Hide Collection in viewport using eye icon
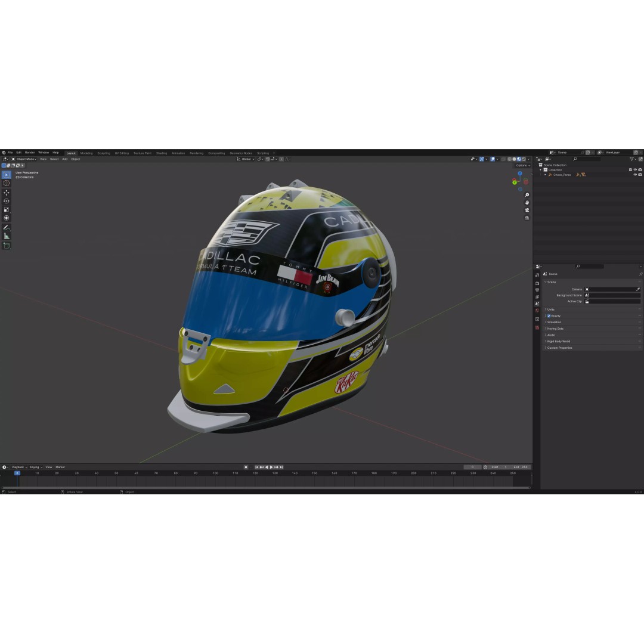Image resolution: width=644 pixels, height=644 pixels. click(635, 169)
